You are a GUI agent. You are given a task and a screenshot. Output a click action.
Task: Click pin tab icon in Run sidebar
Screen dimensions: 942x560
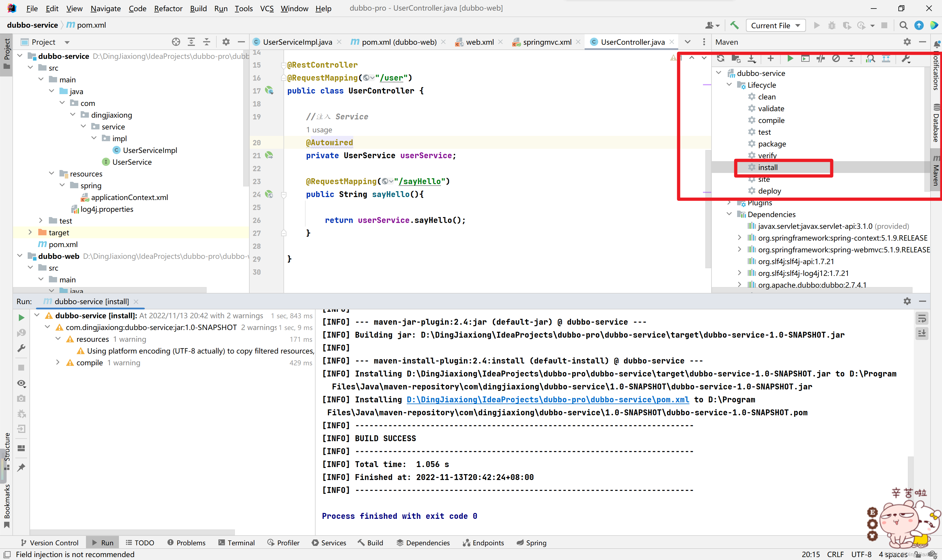[21, 467]
